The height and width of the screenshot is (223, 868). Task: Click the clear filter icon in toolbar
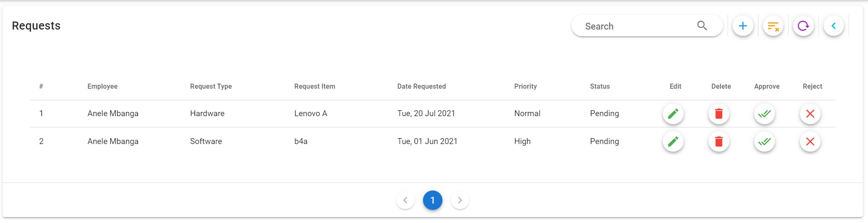(773, 26)
